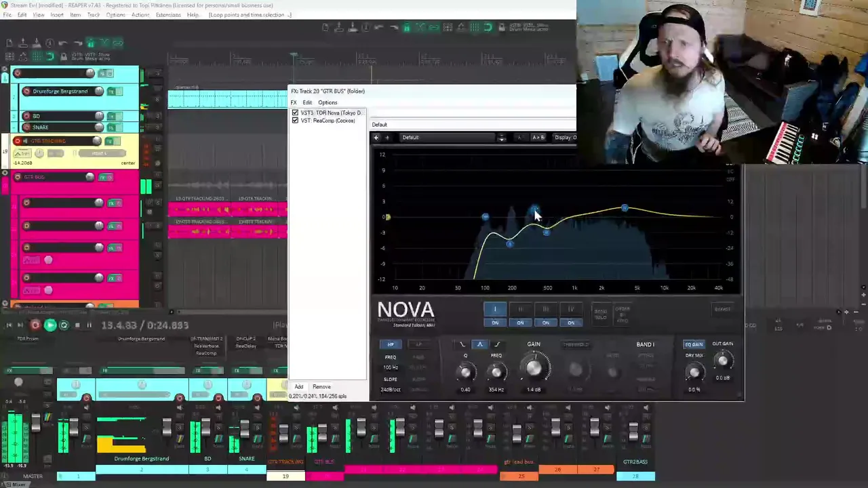Stop playback using the transport Stop button

pos(77,325)
